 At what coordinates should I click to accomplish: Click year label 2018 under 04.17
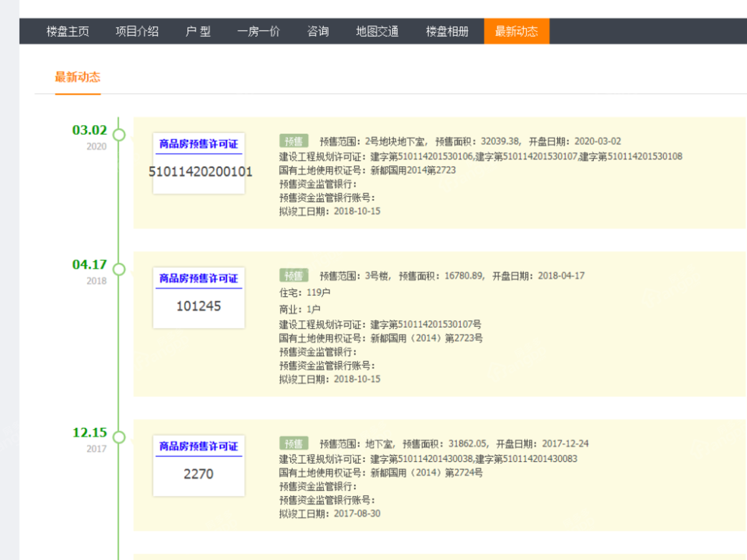96,281
